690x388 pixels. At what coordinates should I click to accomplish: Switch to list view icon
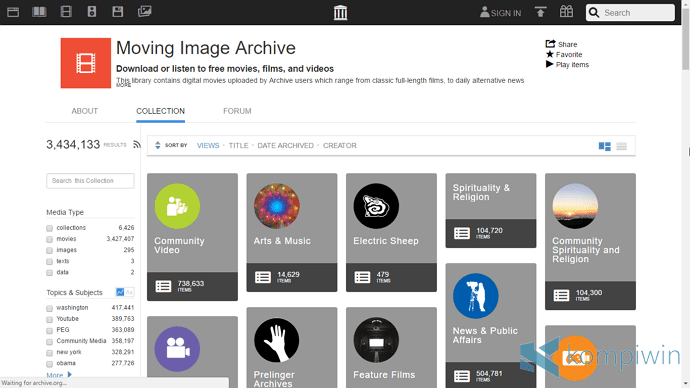coord(621,146)
